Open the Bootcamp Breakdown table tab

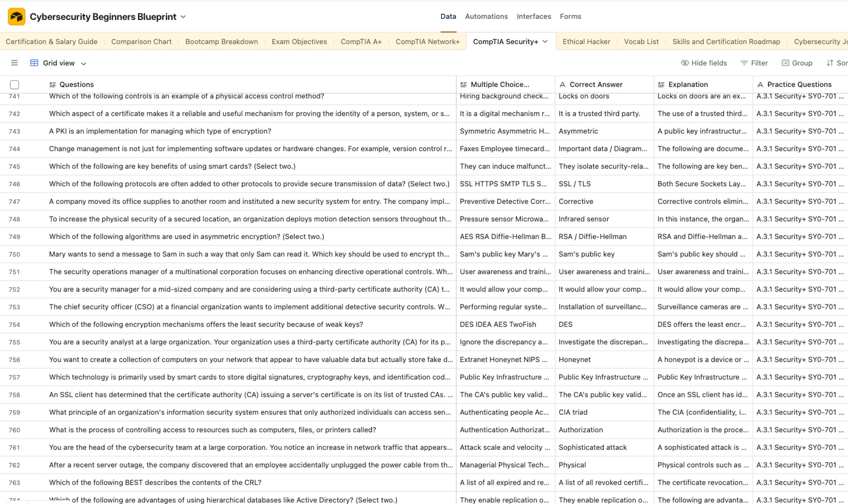point(222,42)
